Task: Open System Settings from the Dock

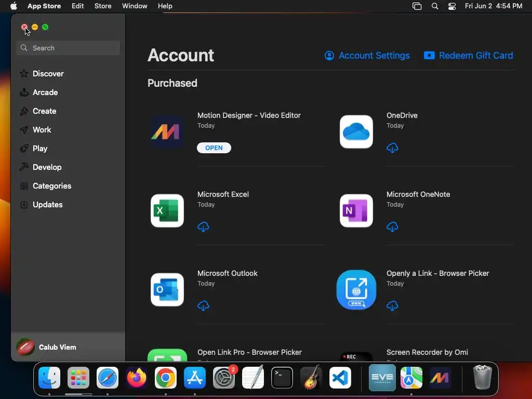Action: pos(224,378)
